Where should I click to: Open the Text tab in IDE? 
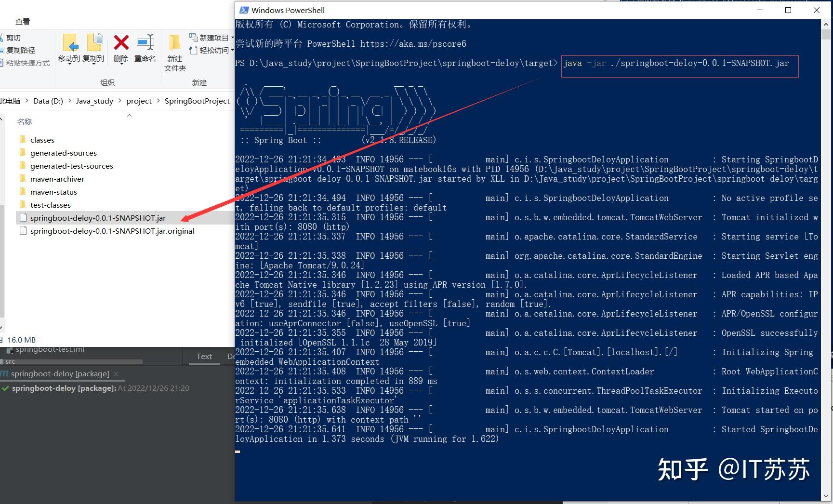pyautogui.click(x=204, y=356)
